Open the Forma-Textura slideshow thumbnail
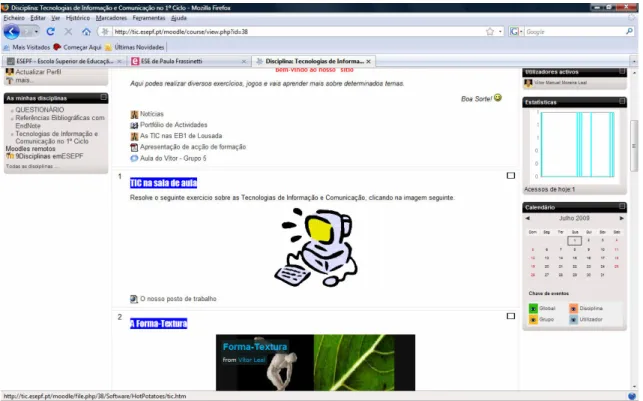The height and width of the screenshot is (401, 643). (315, 362)
